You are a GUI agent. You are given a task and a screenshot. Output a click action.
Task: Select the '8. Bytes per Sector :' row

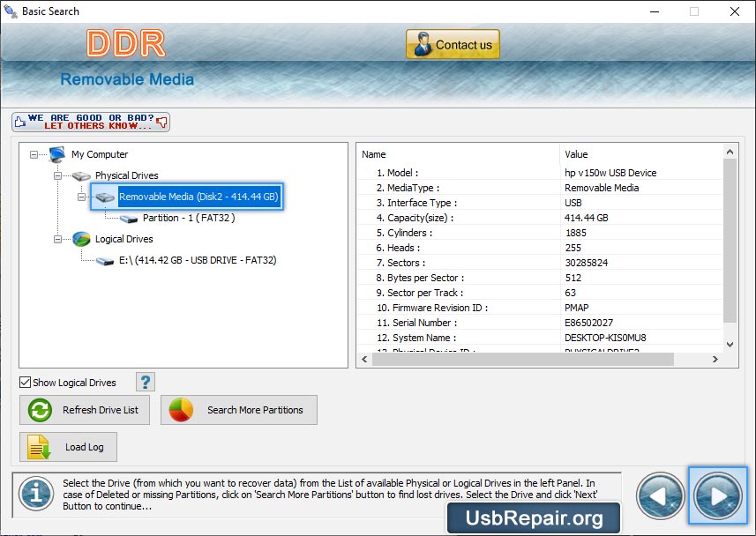click(540, 278)
